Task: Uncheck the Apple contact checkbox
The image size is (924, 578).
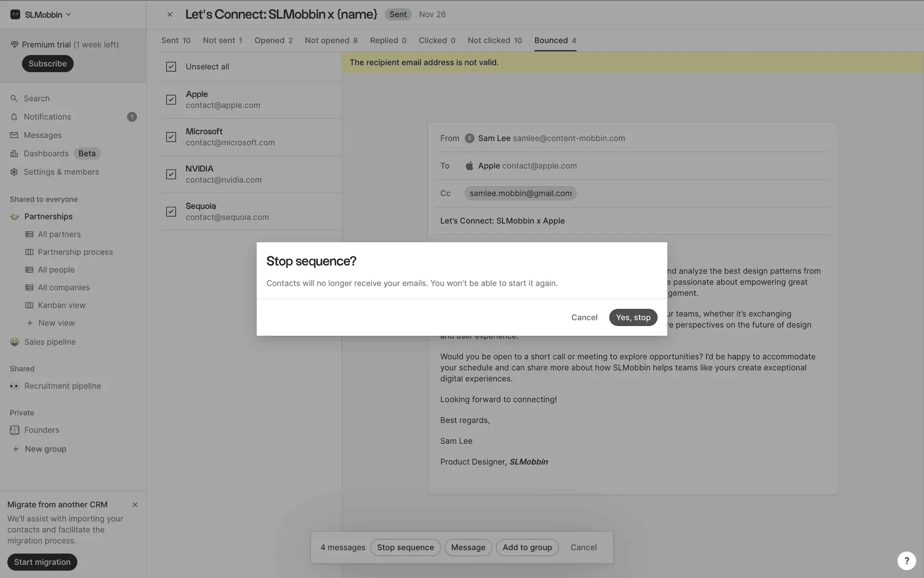Action: (171, 100)
